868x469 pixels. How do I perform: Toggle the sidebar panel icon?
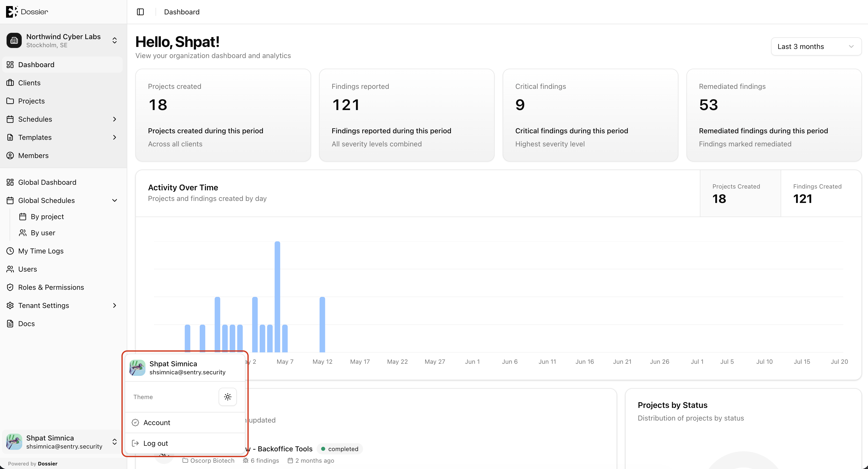pos(140,12)
